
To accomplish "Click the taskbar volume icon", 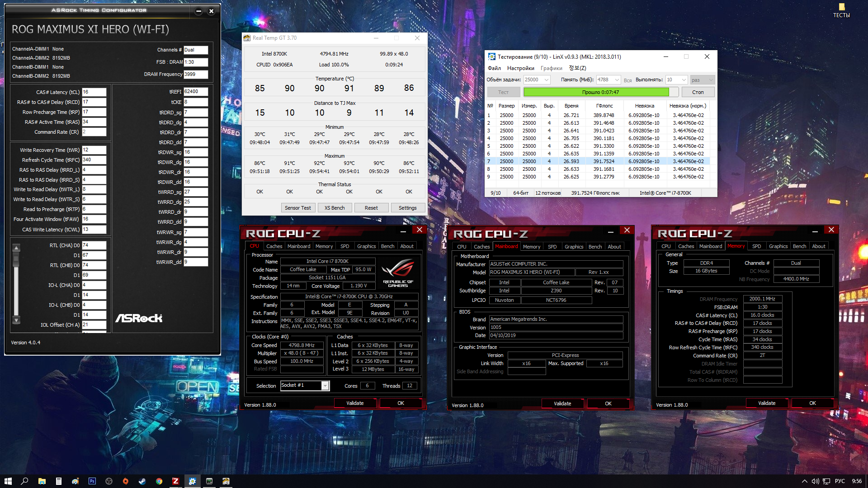I will (x=815, y=481).
